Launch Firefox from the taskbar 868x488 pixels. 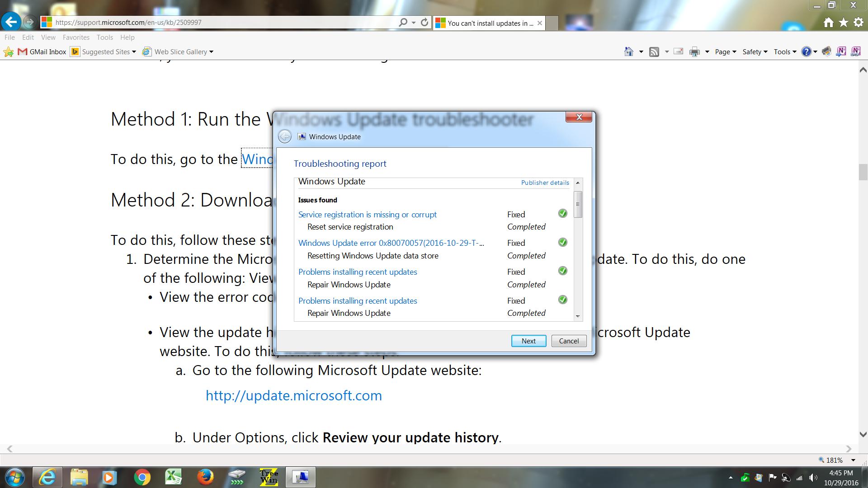point(205,477)
